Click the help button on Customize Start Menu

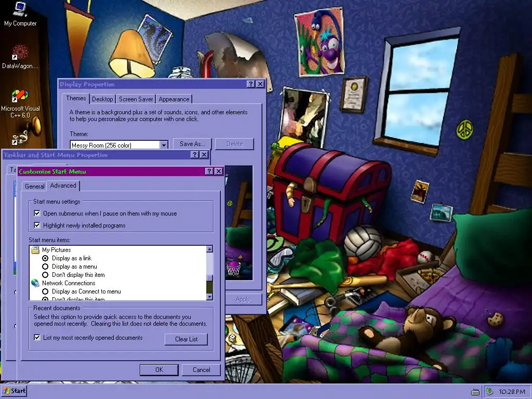[x=209, y=171]
